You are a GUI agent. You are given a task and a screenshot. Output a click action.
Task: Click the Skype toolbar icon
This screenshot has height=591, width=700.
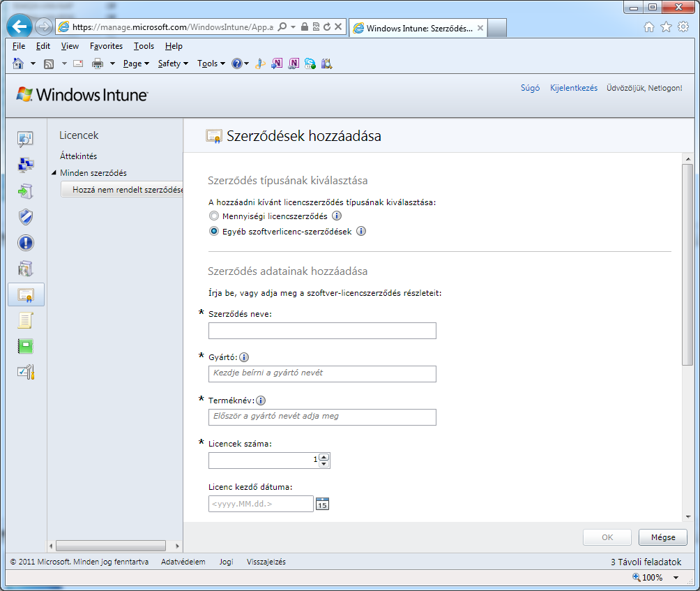(x=310, y=63)
